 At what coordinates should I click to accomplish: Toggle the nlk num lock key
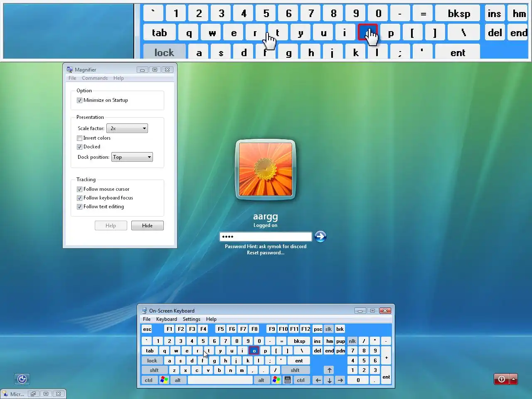coord(352,341)
